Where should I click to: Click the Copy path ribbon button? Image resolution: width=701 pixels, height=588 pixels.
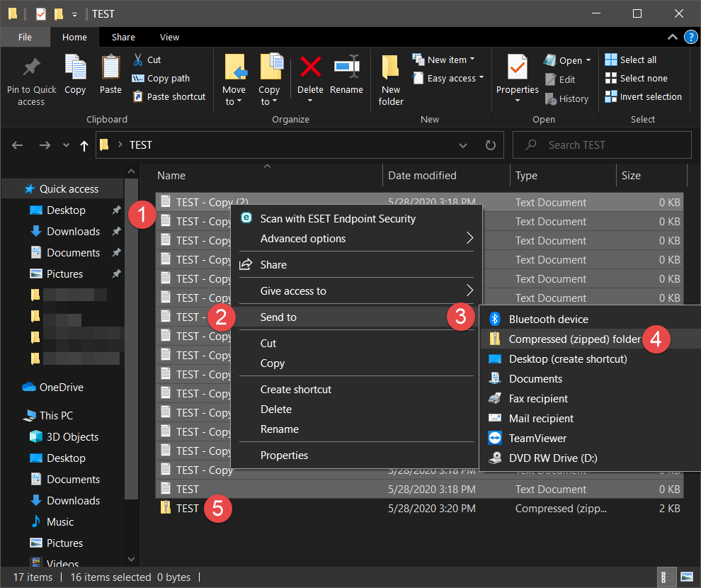click(x=161, y=78)
